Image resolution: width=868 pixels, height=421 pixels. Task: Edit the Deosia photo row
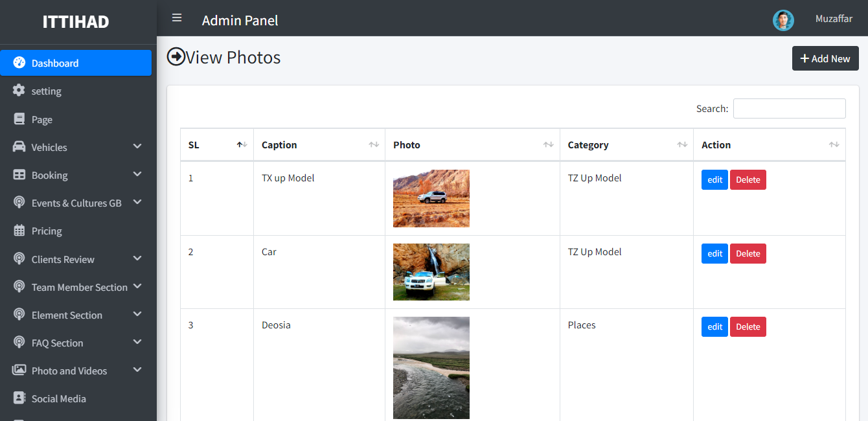714,326
